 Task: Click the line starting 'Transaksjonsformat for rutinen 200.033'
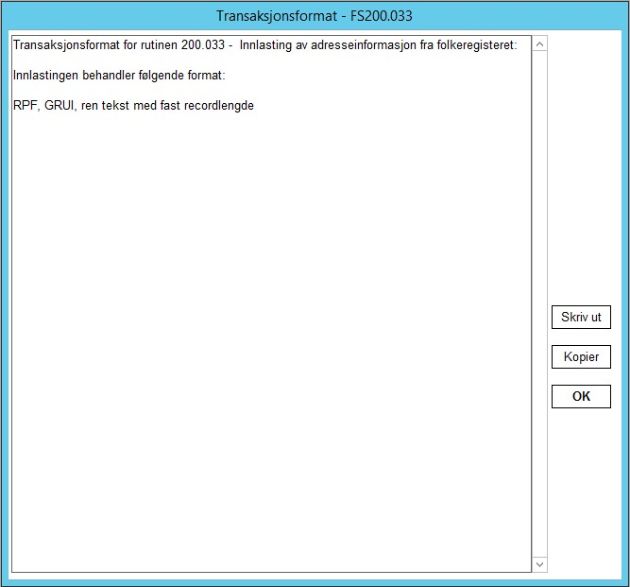click(265, 45)
